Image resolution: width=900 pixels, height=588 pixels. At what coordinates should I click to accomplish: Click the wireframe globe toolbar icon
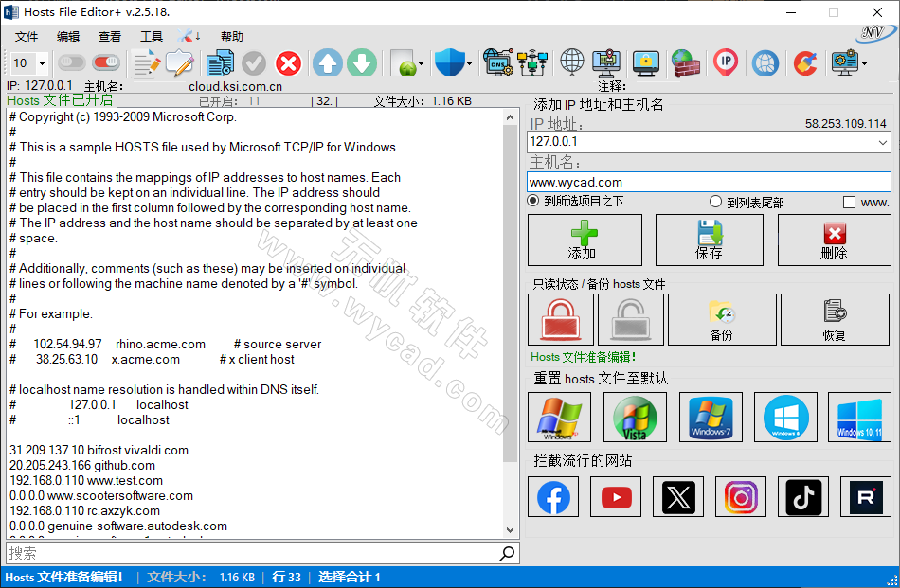[572, 62]
